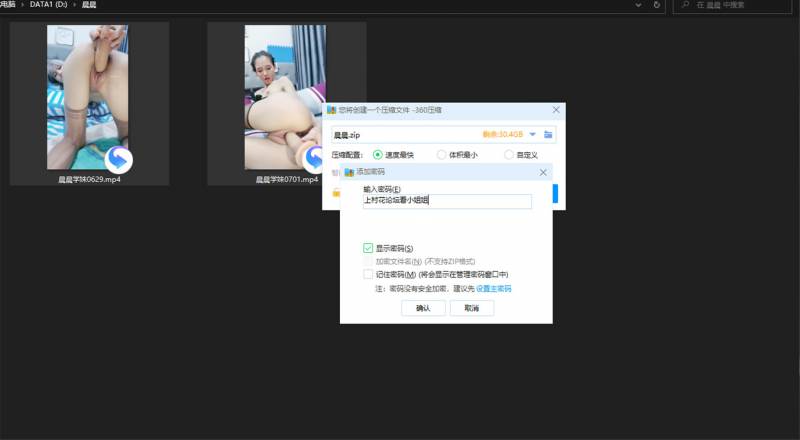800x440 pixels.
Task: Select the 体积最小 compression option
Action: [441, 155]
